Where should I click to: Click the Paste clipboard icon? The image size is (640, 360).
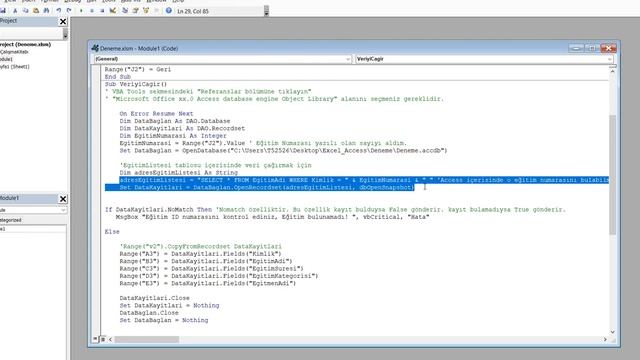click(x=36, y=11)
